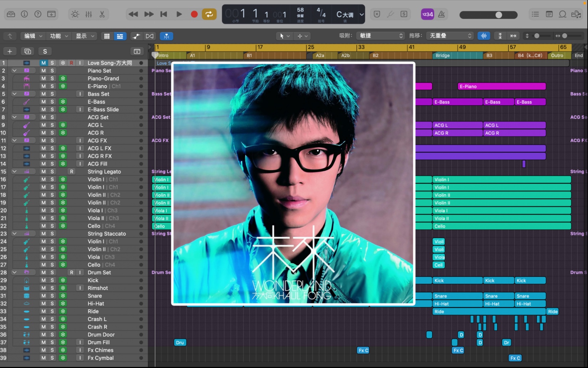This screenshot has height=368, width=588.
Task: Collapse the String Legato track stack
Action: point(14,171)
